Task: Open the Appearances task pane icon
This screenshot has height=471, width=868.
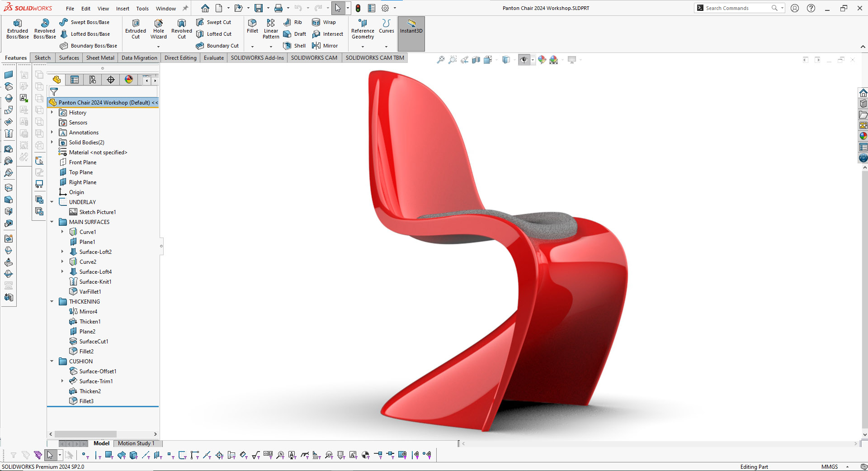Action: [863, 136]
